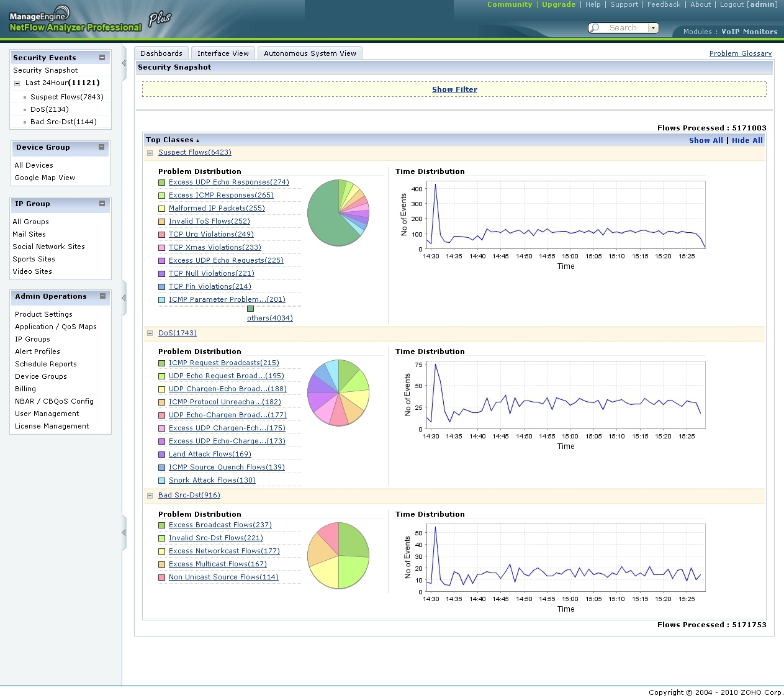Select Social Network Sites IP group

tap(48, 247)
